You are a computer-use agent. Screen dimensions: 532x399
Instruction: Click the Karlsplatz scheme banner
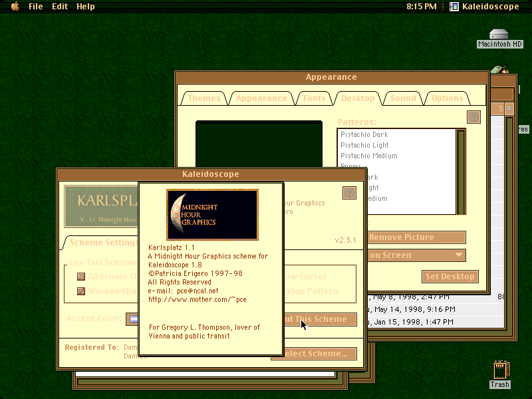[x=102, y=206]
